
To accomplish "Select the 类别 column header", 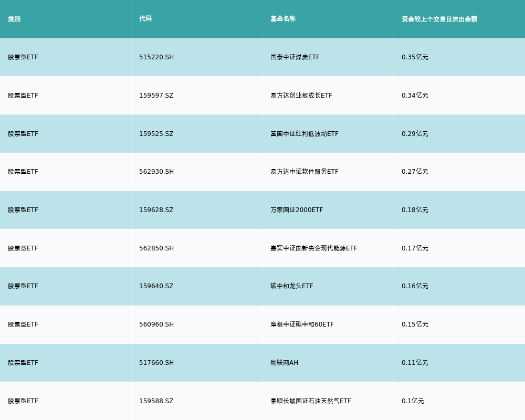I will tap(14, 19).
